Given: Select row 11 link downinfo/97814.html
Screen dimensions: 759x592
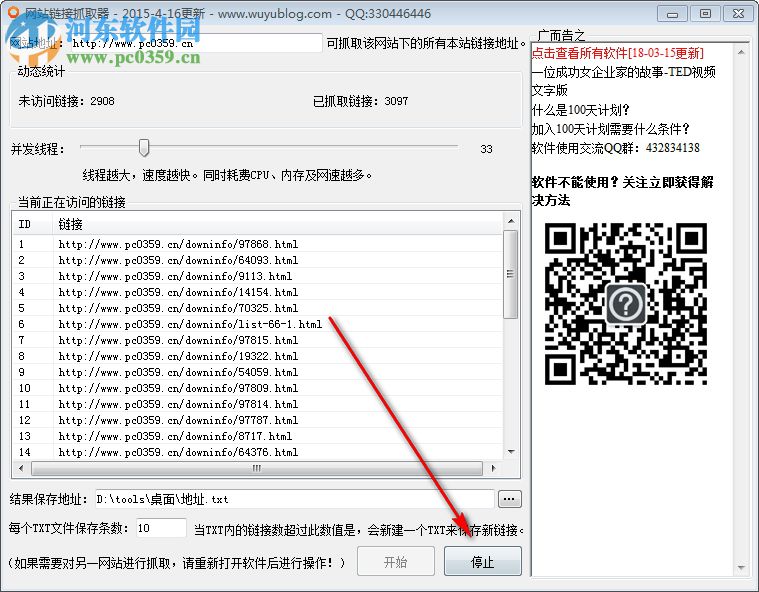Looking at the screenshot, I should [x=258, y=404].
